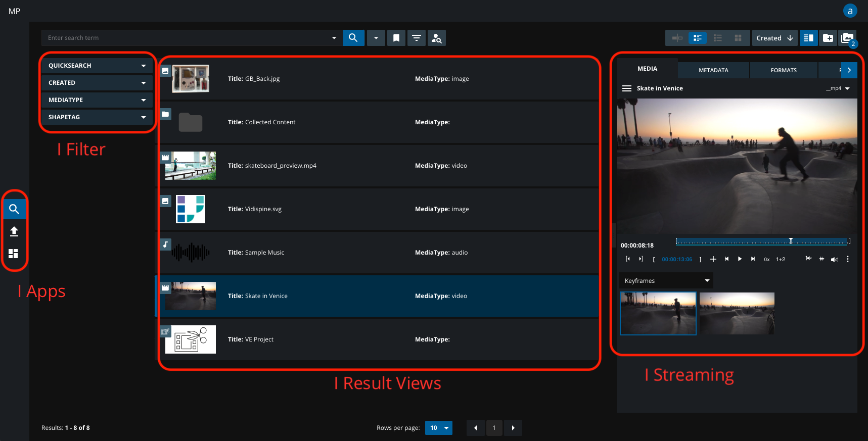Click the Created sort order button
Viewport: 868px width, 441px height.
[774, 38]
